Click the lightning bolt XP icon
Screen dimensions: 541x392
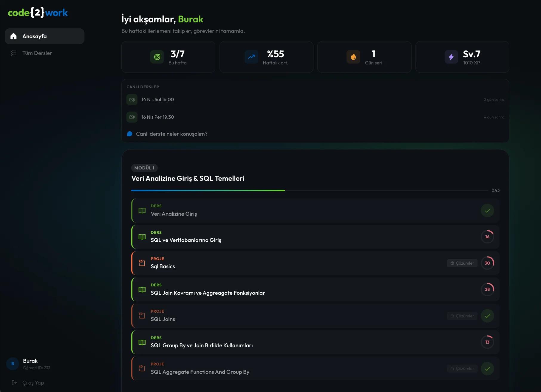pos(451,57)
